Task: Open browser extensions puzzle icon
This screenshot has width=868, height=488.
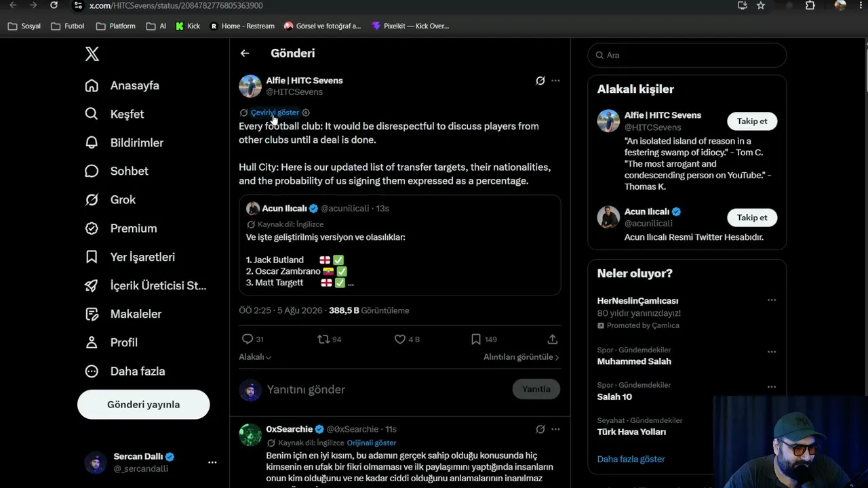Action: coord(810,5)
